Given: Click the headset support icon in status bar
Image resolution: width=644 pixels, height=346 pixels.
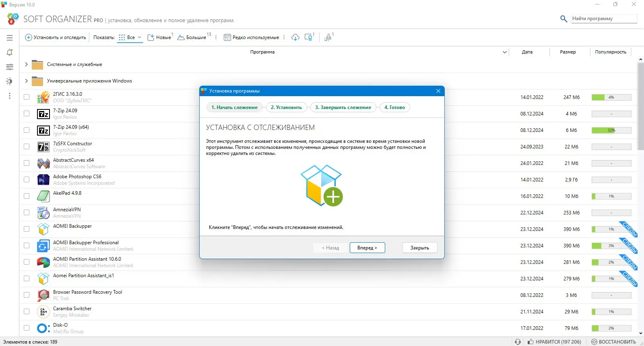Looking at the screenshot, I should coord(518,342).
